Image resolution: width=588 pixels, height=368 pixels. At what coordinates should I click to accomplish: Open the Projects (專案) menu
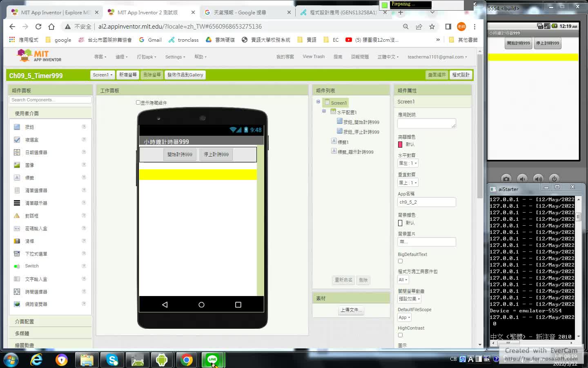pos(100,57)
